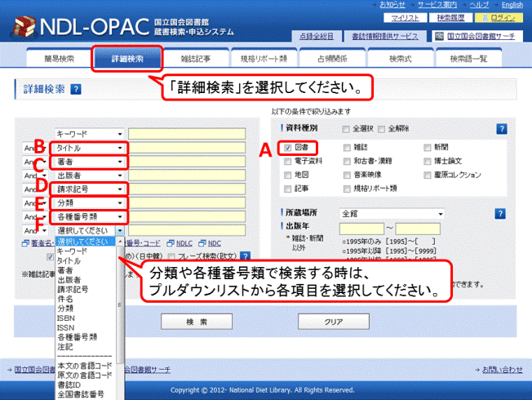Image resolution: width=532 pixels, height=400 pixels.
Task: Choose ISSN from the open dropdown list
Action: 66,327
